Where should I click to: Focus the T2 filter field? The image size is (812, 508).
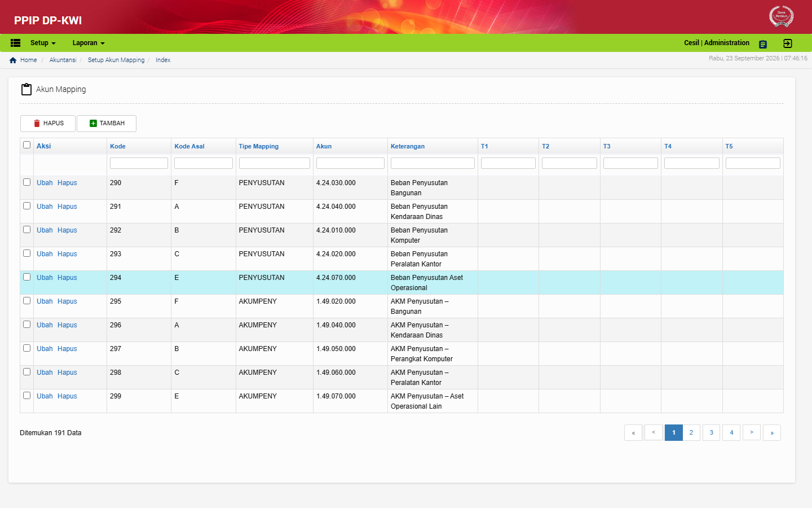[570, 163]
